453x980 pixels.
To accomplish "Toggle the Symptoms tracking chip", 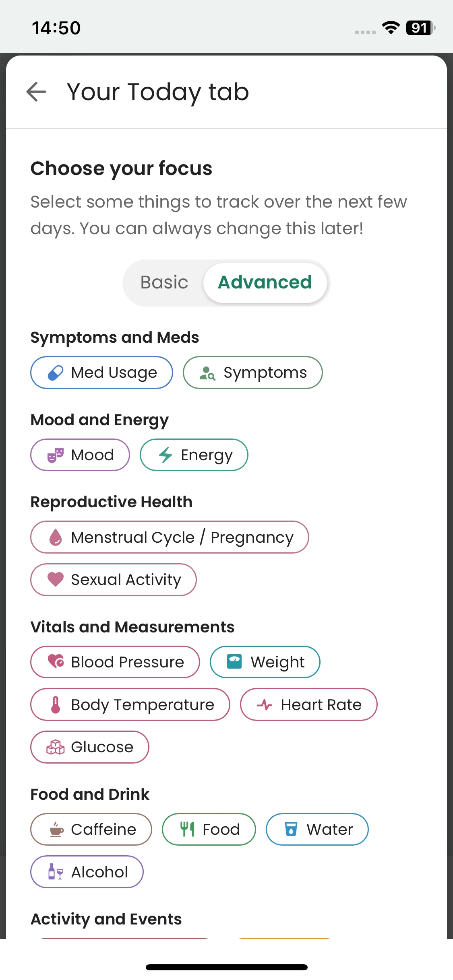I will pyautogui.click(x=252, y=373).
